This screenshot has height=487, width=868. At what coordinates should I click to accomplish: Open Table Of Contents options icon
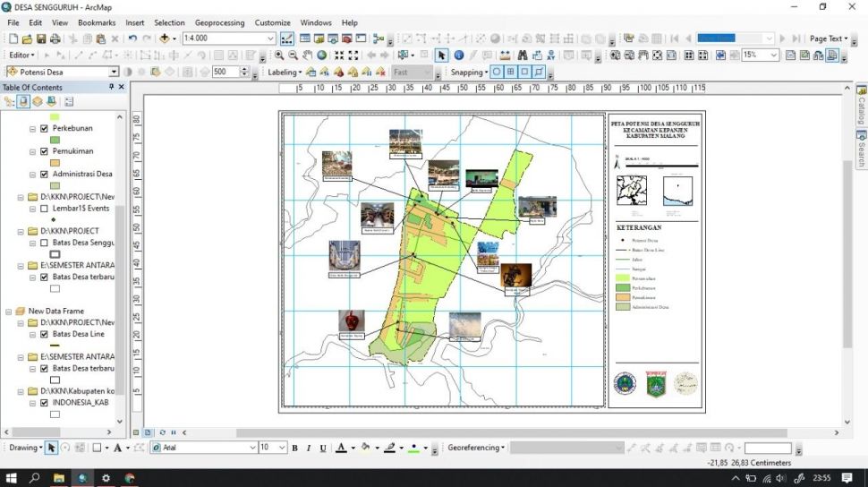tap(69, 102)
